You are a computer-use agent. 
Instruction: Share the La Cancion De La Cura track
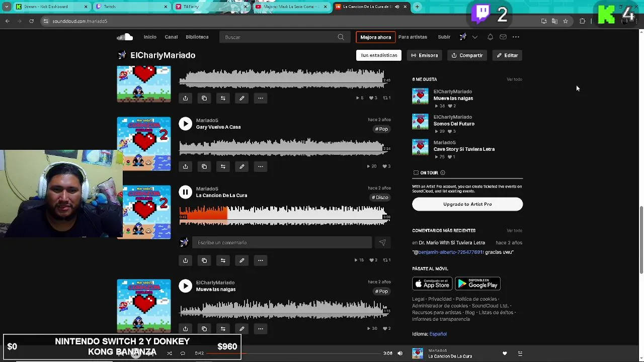(x=186, y=260)
